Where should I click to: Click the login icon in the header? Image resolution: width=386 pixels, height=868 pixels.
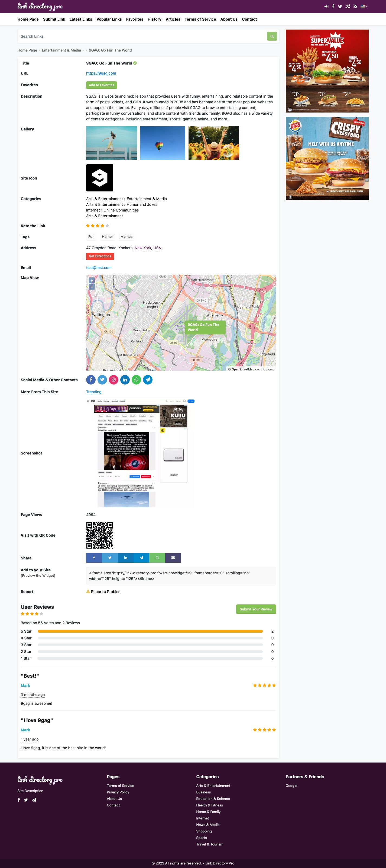tap(326, 7)
